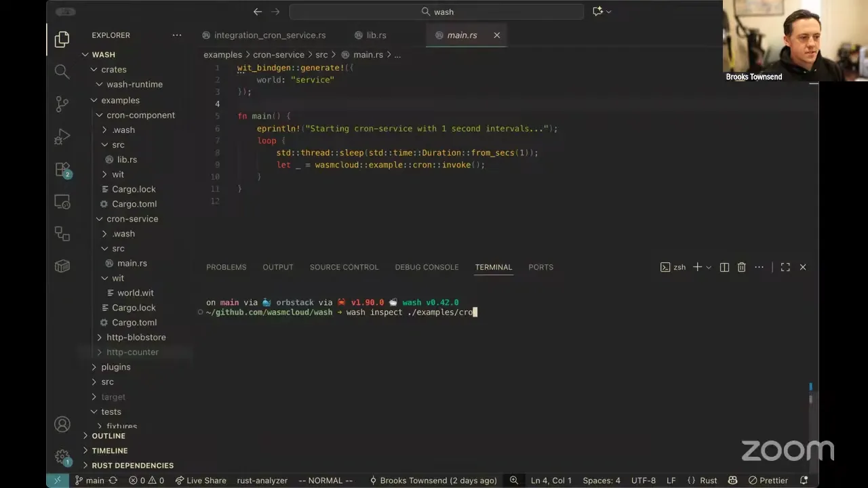Switch to the lib.rs editor tab
This screenshot has width=868, height=488.
[x=376, y=35]
